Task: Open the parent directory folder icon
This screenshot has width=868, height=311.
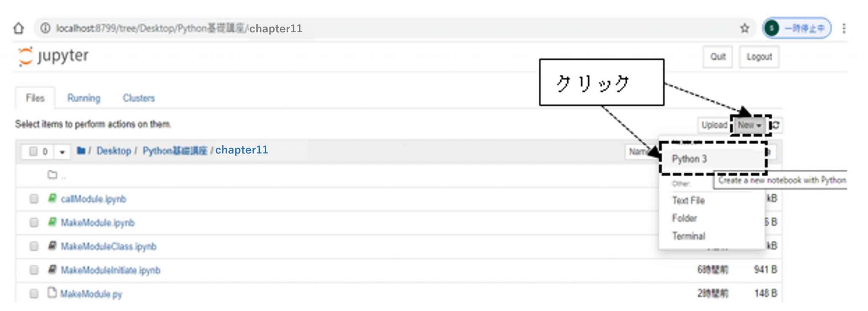Action: coord(53,175)
